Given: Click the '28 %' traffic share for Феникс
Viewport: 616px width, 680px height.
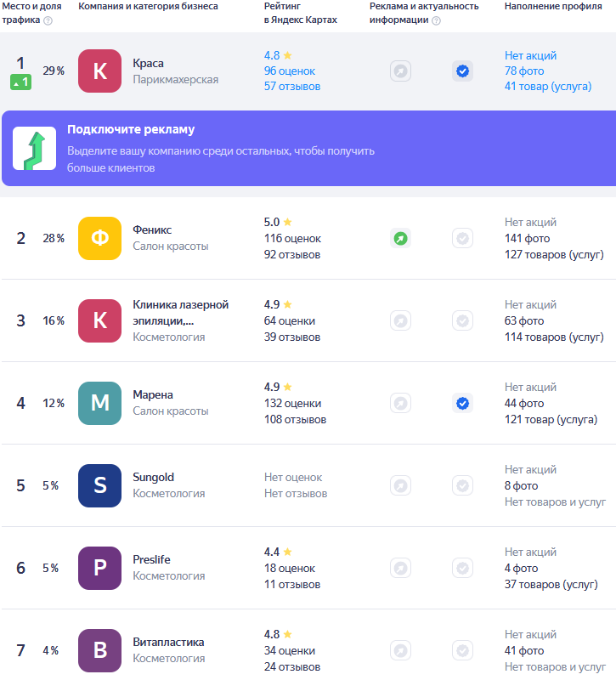Looking at the screenshot, I should [54, 238].
